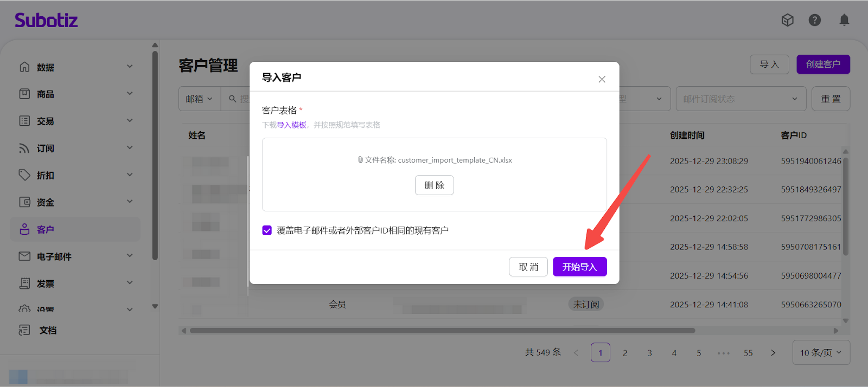Open the 邮件订阅状态 dropdown filter
868x387 pixels.
click(740, 99)
